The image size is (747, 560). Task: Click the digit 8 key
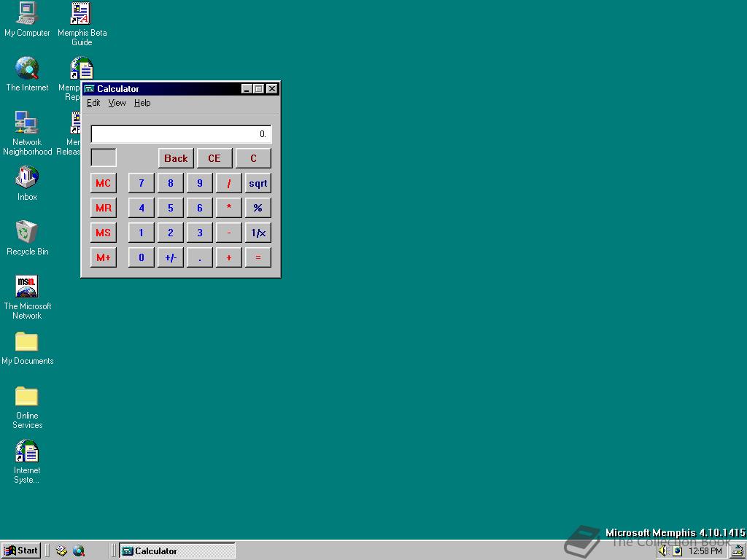coord(170,183)
